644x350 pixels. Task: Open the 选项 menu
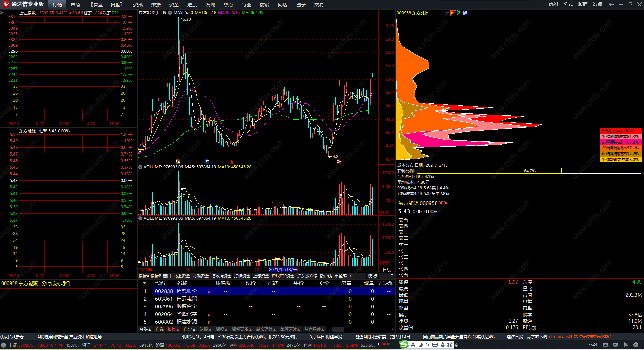pos(598,4)
